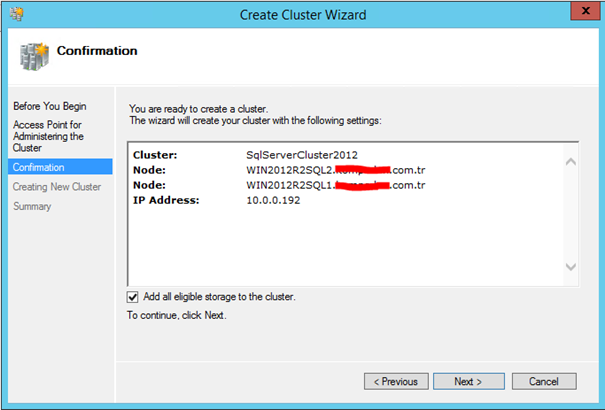
Task: Click the cluster servers icon beside Confirmation
Action: 34,57
